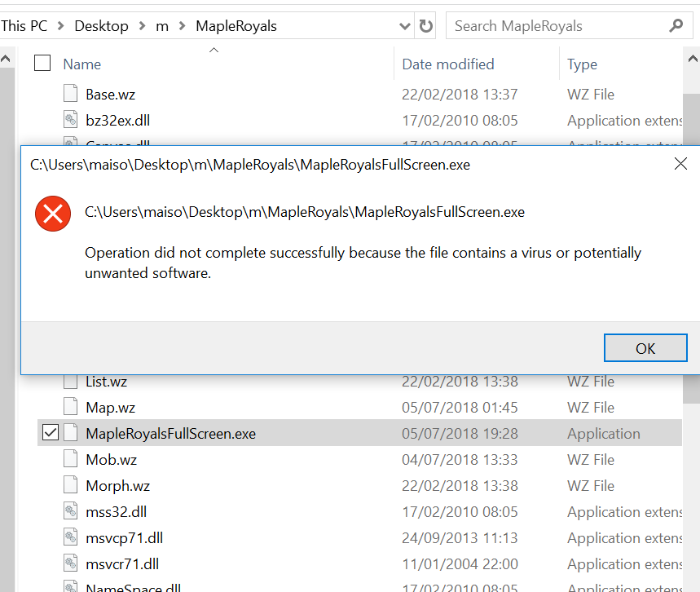
Task: Click the msvcr71.dll file icon
Action: coord(71,563)
